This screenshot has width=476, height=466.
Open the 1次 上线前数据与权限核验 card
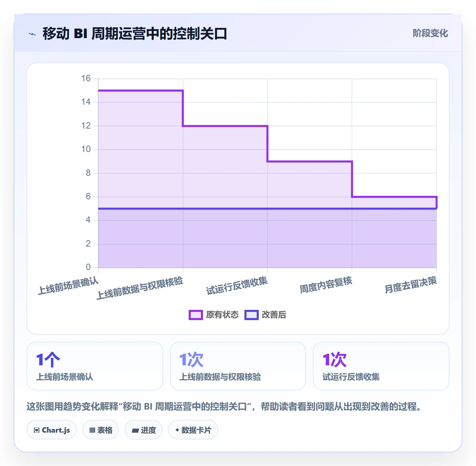[238, 366]
